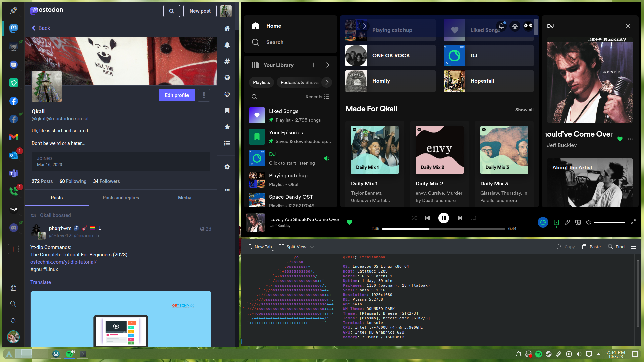Open Spotify Friend Activity icon
The height and width of the screenshot is (362, 644).
point(515,26)
